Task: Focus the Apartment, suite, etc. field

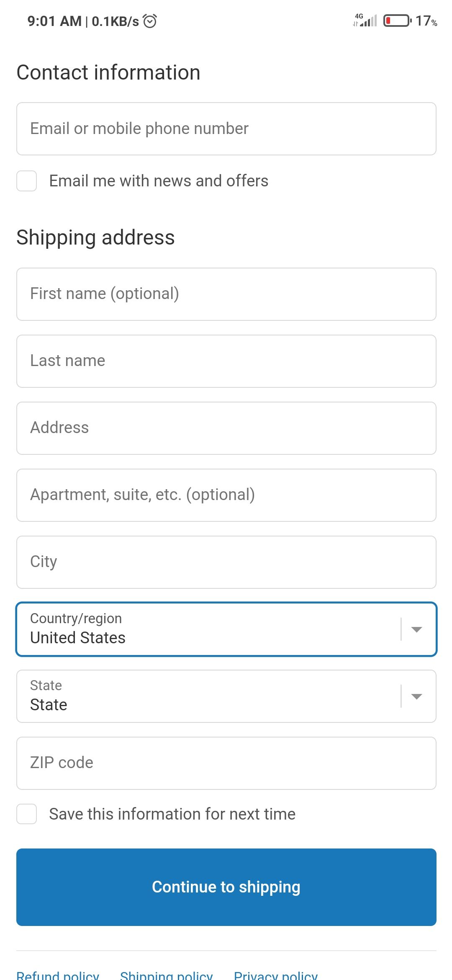Action: tap(226, 495)
